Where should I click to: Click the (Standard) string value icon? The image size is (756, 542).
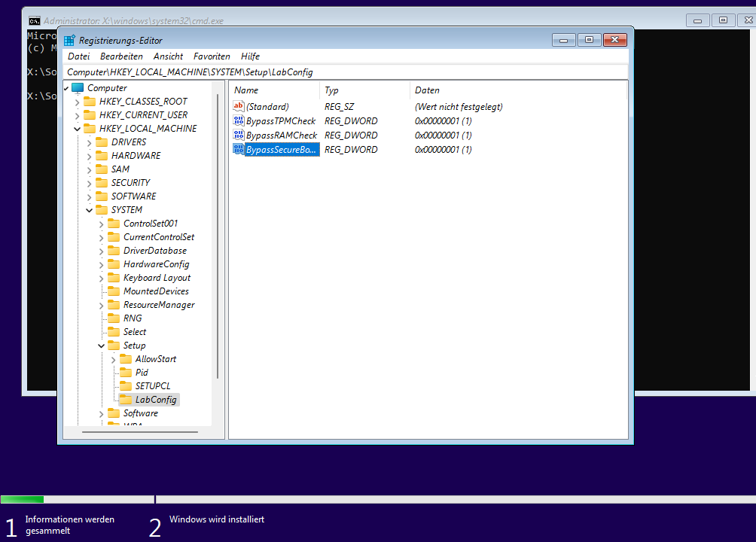[x=239, y=106]
